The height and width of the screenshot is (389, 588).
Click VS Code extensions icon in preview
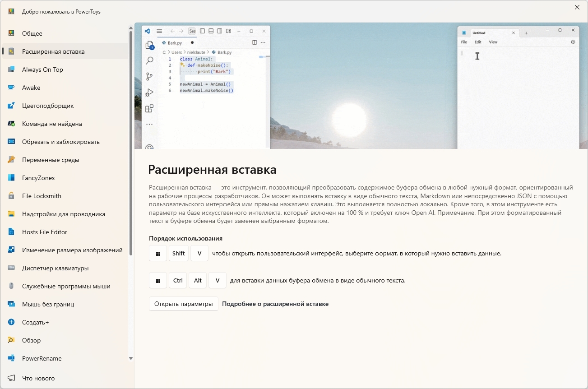(x=149, y=108)
